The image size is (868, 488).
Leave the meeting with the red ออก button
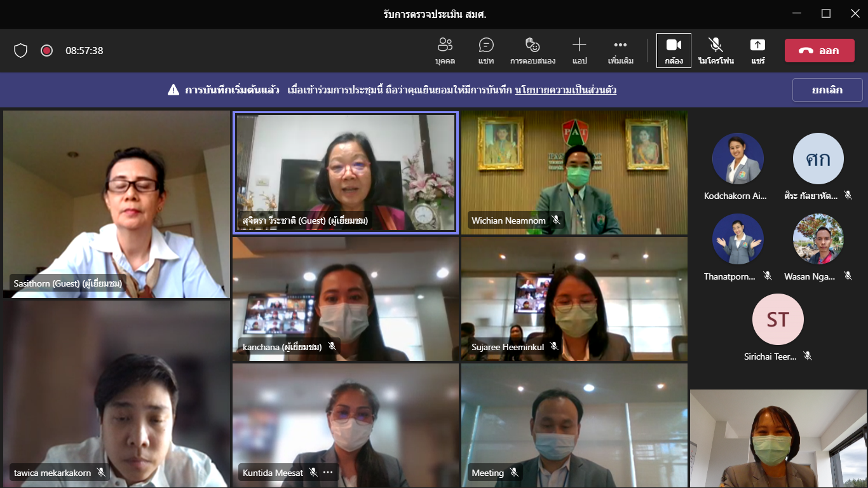[819, 51]
